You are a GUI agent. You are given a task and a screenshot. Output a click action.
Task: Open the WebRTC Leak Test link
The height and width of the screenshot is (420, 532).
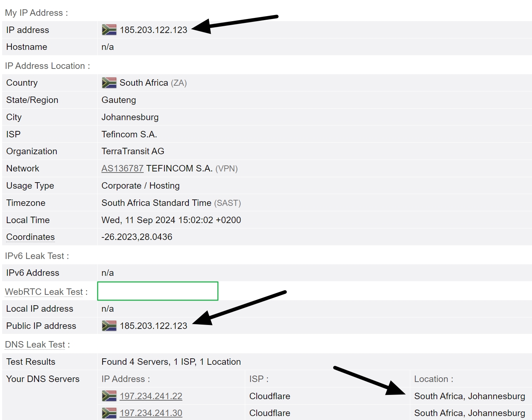[43, 292]
